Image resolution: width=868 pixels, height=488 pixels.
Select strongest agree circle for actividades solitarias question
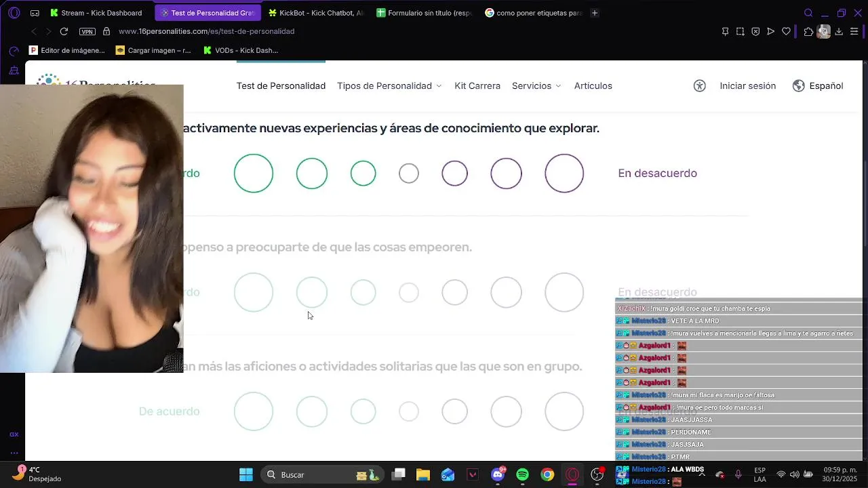(254, 411)
